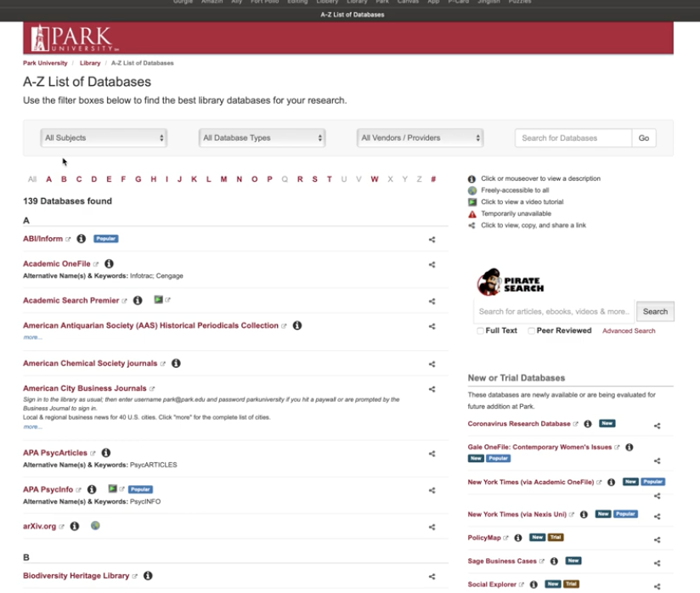Filter databases by letter S
700x593 pixels.
click(314, 179)
